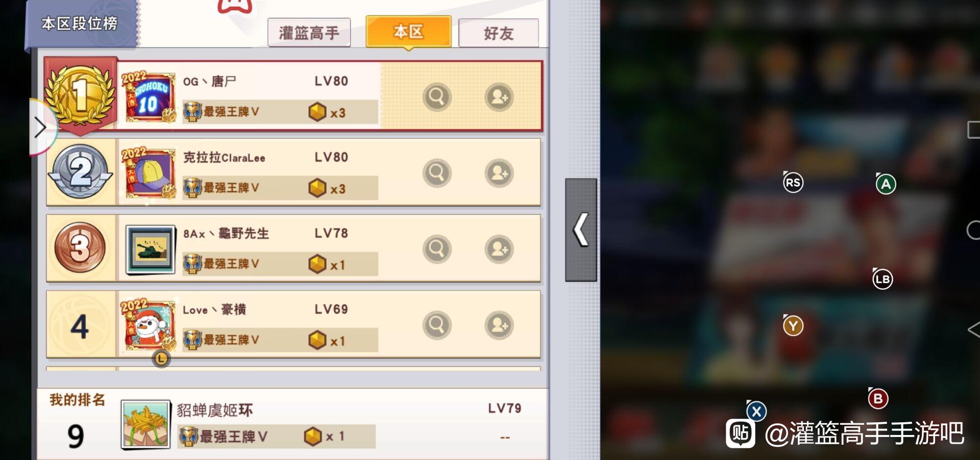Switch to the 灌篮高手 ranking tab
The image size is (980, 460).
point(309,33)
